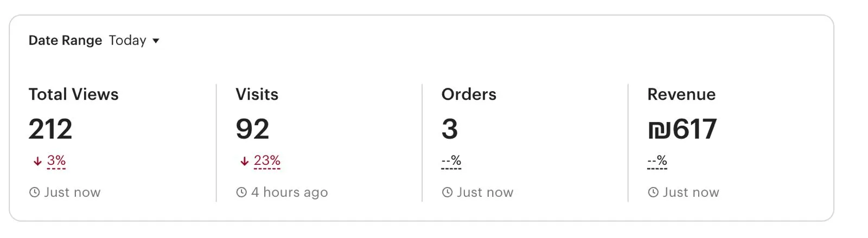
Task: Click the dropdown arrow beside Today
Action: [x=156, y=41]
